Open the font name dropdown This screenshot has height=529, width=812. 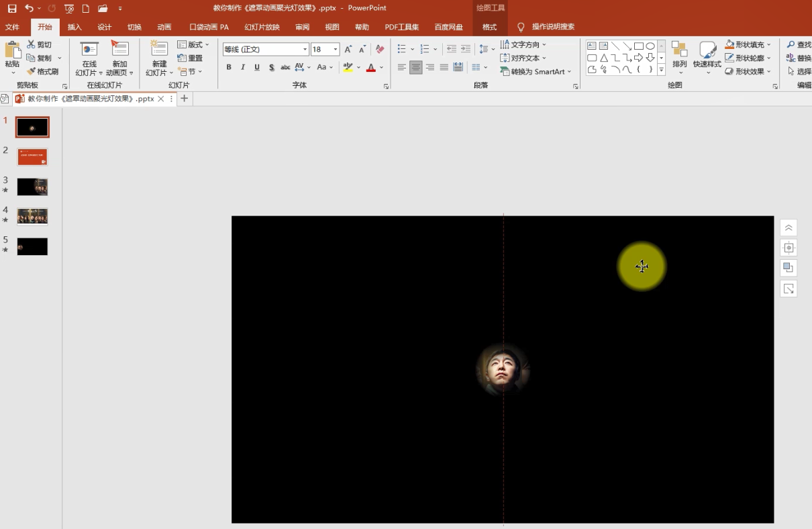[305, 49]
